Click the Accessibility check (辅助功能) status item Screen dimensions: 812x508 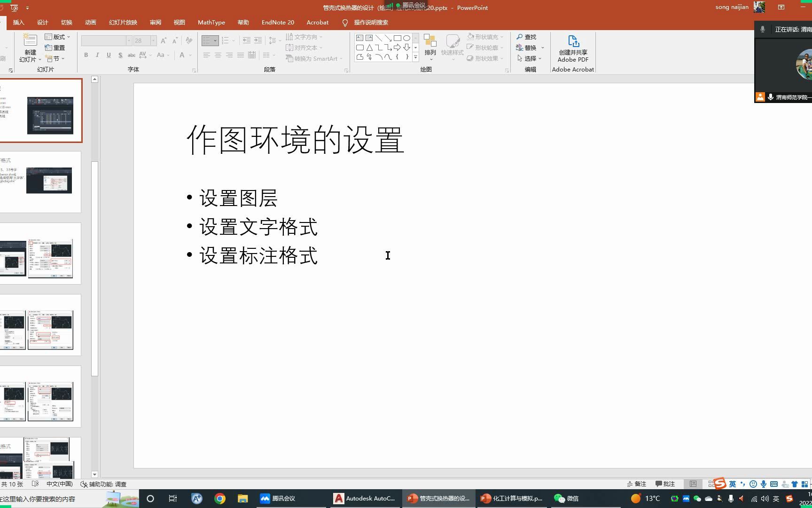pos(103,484)
